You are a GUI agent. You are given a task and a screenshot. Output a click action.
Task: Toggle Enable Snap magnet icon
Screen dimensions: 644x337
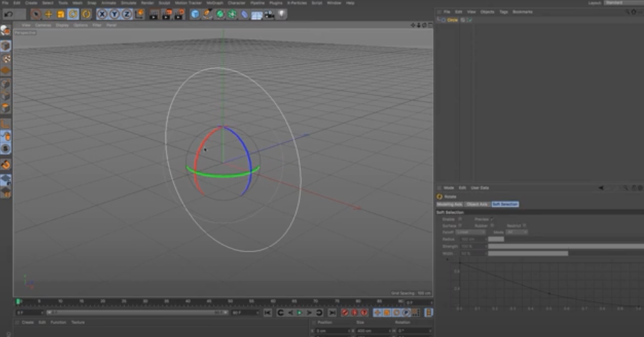(5, 164)
